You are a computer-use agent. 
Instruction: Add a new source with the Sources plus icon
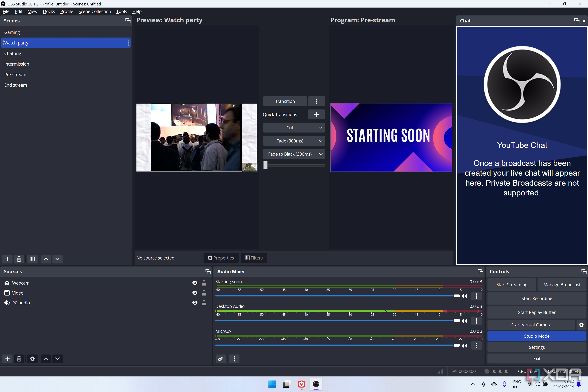(x=7, y=359)
